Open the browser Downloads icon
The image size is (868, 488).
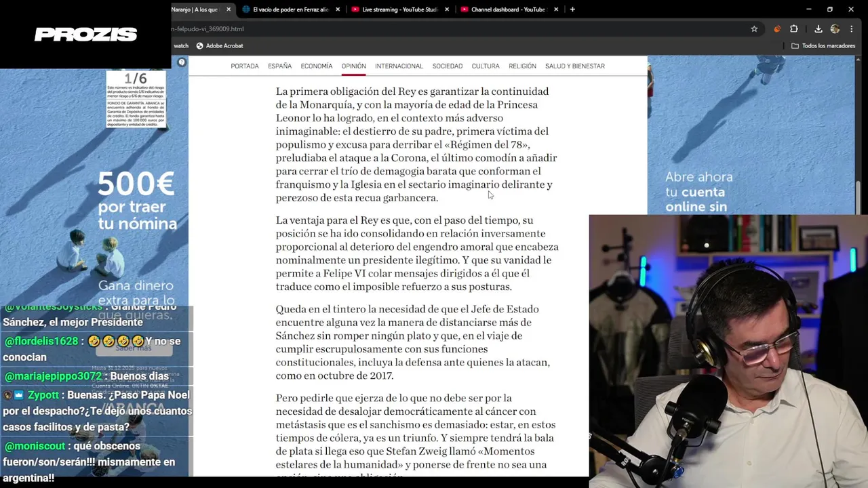pos(818,29)
